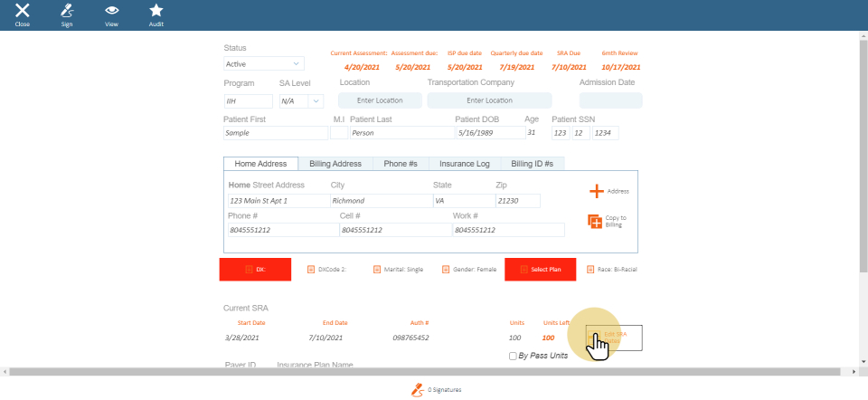The height and width of the screenshot is (400, 868).
Task: Add a new address with plus icon
Action: [597, 191]
